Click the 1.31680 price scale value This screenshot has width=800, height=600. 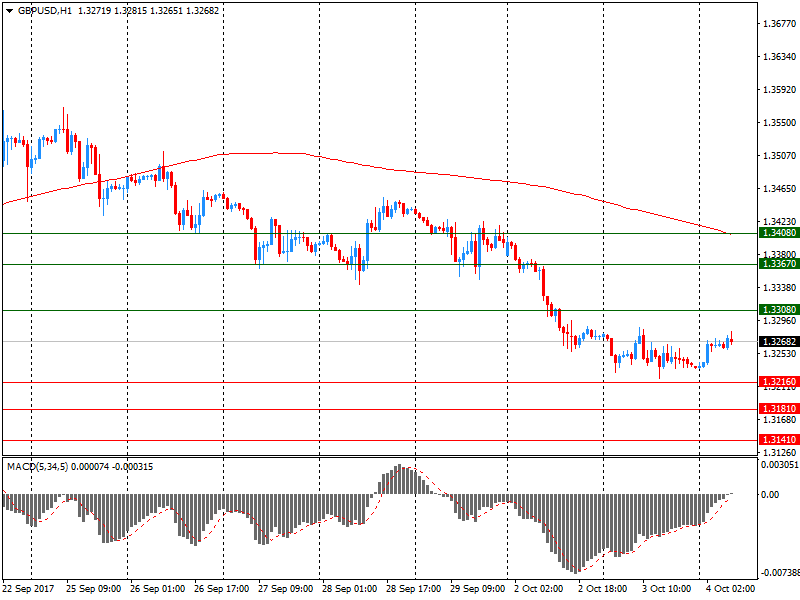[x=779, y=420]
